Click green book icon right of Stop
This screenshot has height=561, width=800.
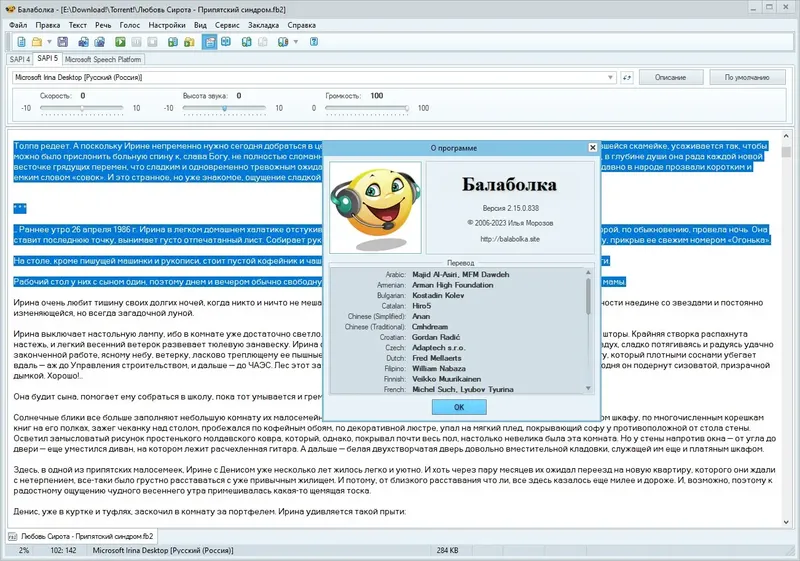coord(173,42)
